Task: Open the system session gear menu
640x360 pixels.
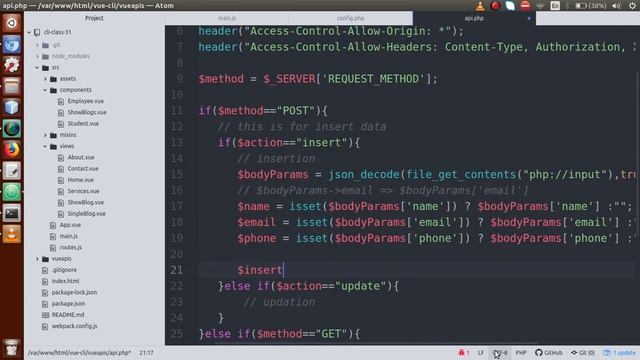Action: tap(632, 6)
